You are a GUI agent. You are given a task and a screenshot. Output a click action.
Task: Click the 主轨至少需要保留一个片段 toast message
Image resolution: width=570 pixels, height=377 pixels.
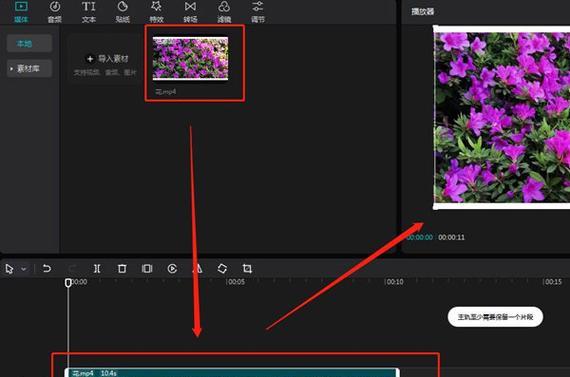click(x=495, y=317)
